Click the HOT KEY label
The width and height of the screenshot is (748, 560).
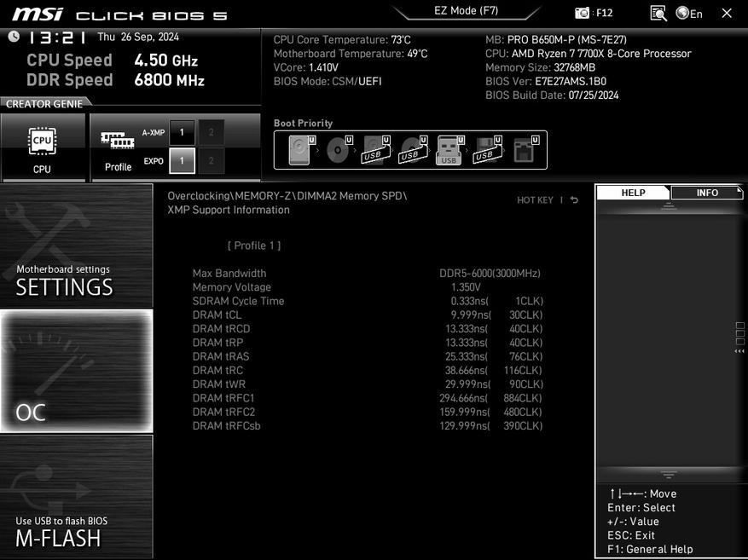click(x=535, y=200)
